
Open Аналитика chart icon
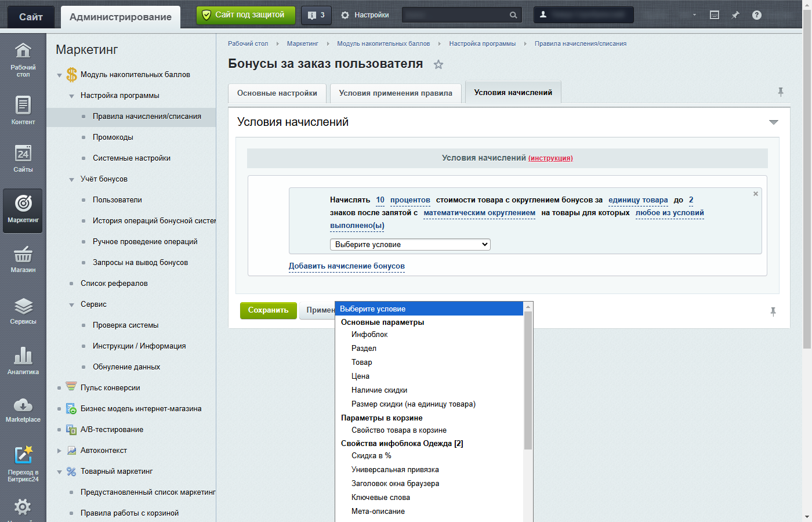(x=23, y=360)
